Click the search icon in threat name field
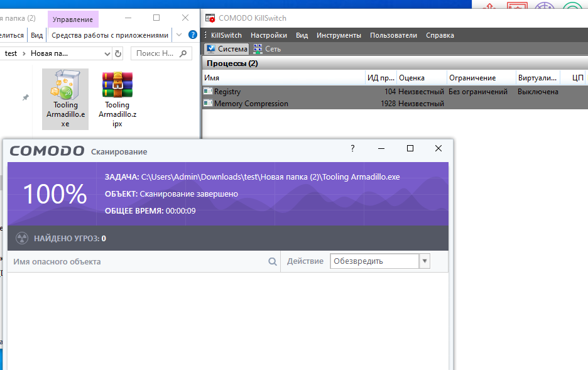 pyautogui.click(x=273, y=262)
